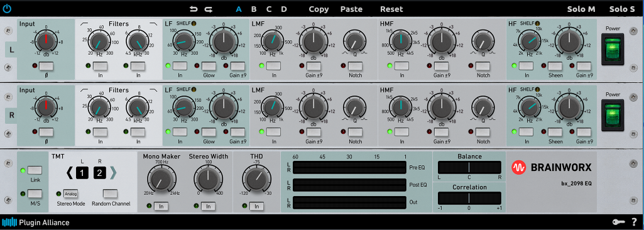Toggle L channel green Power switch
This screenshot has height=230, width=644.
[613, 49]
